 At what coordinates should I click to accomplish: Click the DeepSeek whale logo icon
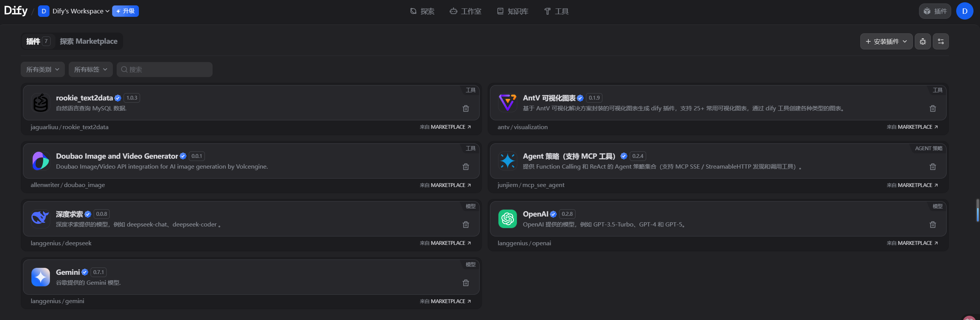click(40, 219)
